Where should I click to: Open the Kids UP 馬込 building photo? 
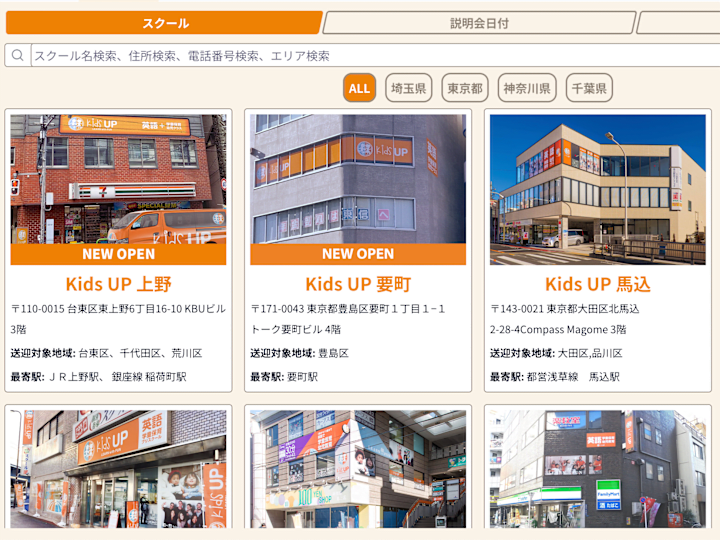coord(598,190)
